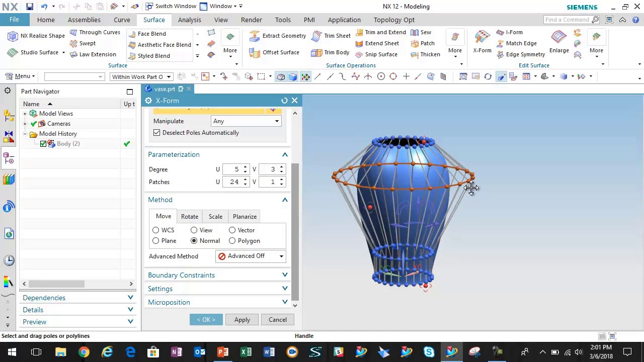Select the Match Edge command
Image resolution: width=644 pixels, height=362 pixels.
click(517, 43)
